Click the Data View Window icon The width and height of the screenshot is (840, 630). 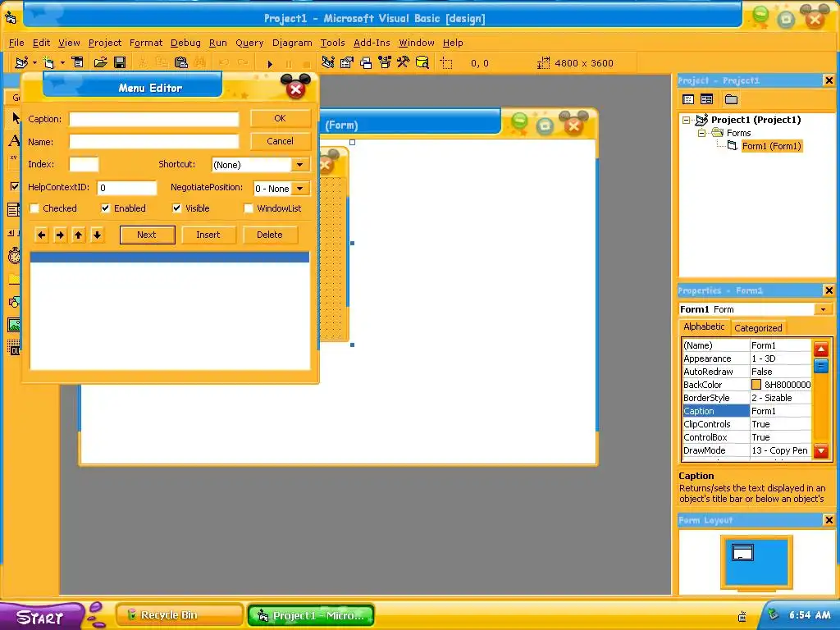click(x=422, y=62)
